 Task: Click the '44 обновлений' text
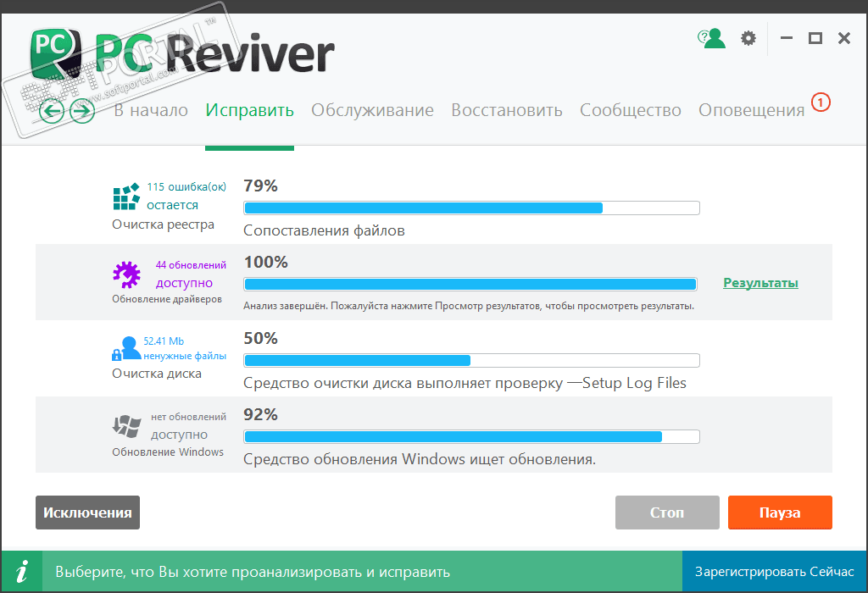pyautogui.click(x=191, y=265)
